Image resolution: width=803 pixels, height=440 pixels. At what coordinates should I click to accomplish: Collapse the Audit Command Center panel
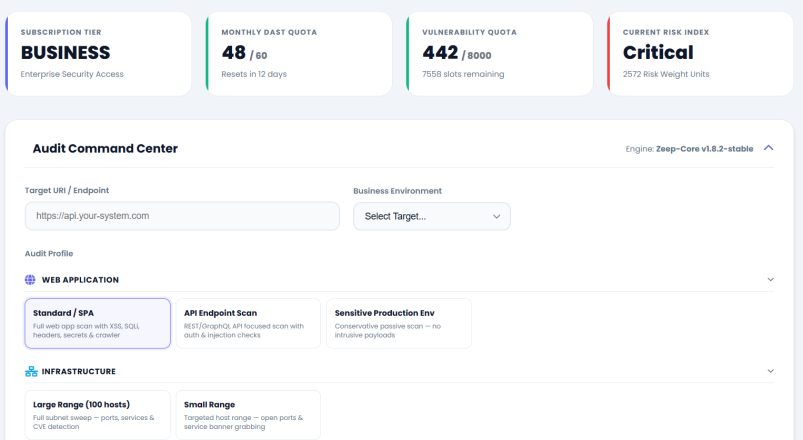click(768, 148)
